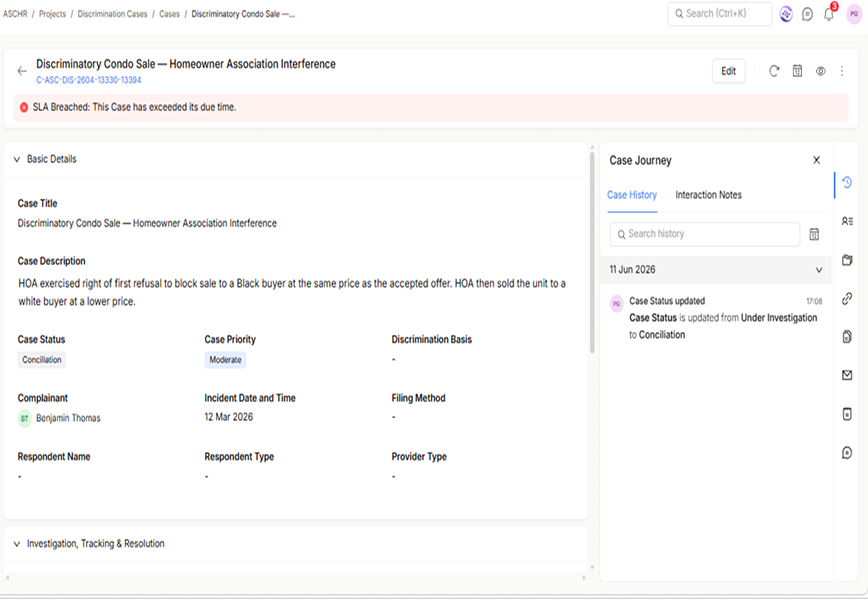This screenshot has width=868, height=600.
Task: Open ASCHR breadcrumb link
Action: (15, 14)
